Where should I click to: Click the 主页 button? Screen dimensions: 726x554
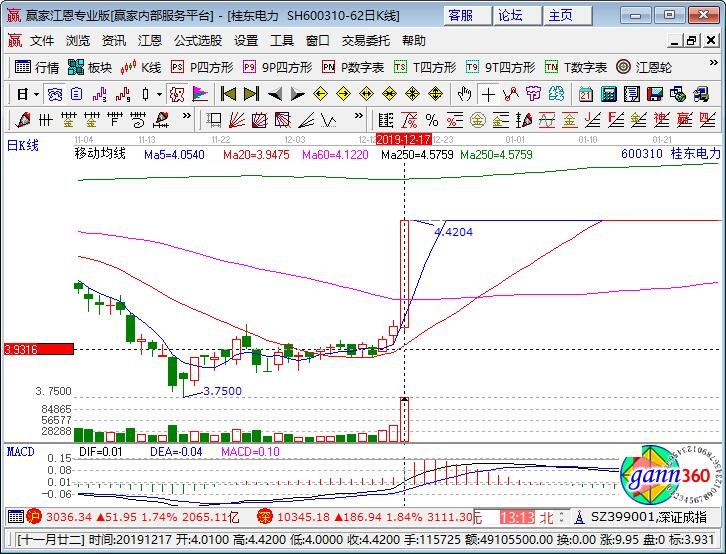coord(568,16)
